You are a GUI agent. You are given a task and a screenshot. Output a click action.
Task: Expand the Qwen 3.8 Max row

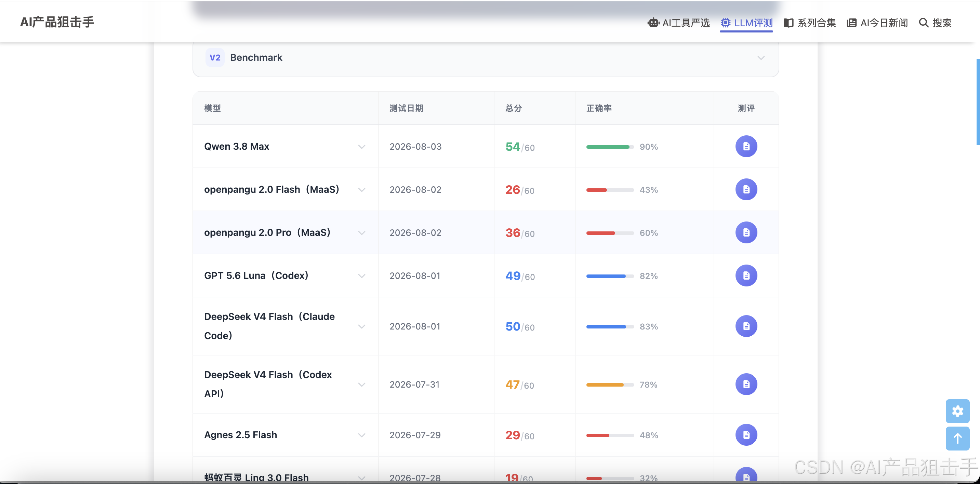pyautogui.click(x=361, y=147)
